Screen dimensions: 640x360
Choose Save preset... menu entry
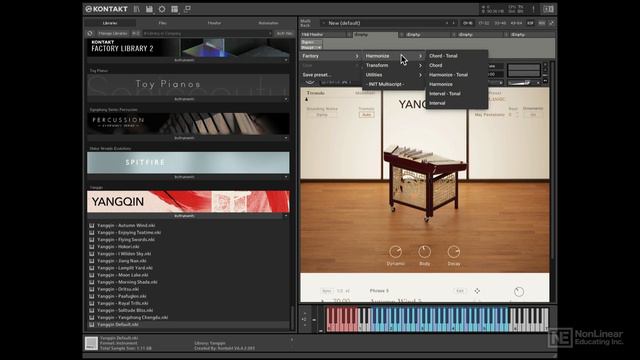pyautogui.click(x=330, y=75)
